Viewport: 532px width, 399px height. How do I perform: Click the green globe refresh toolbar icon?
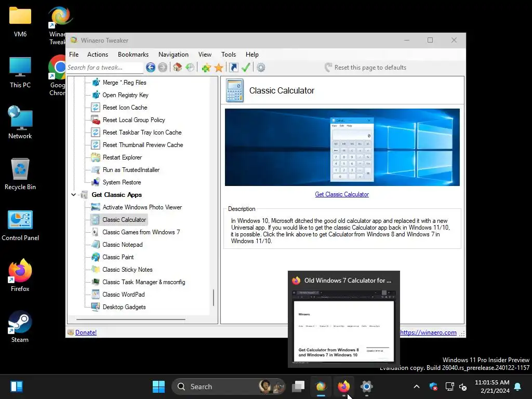tap(190, 68)
